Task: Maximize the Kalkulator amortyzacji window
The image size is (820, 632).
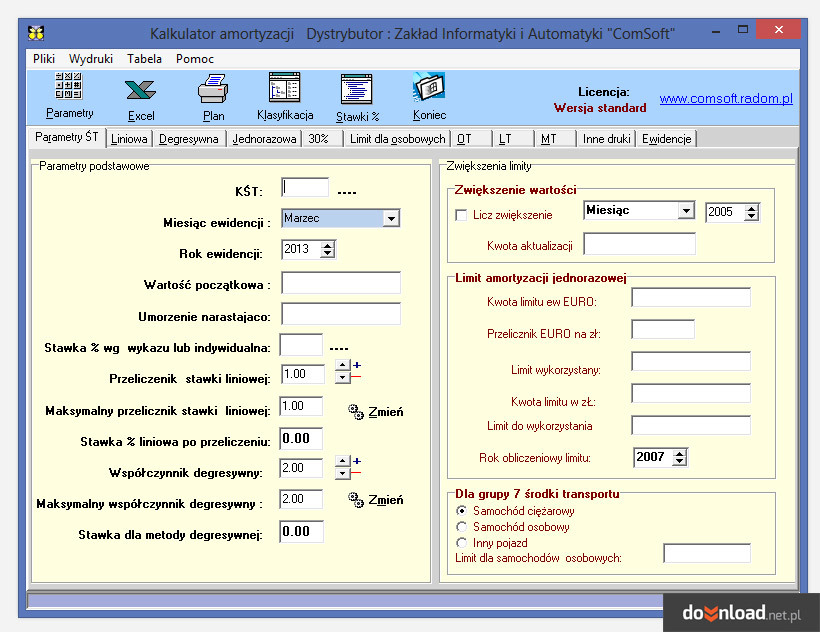Action: [743, 30]
